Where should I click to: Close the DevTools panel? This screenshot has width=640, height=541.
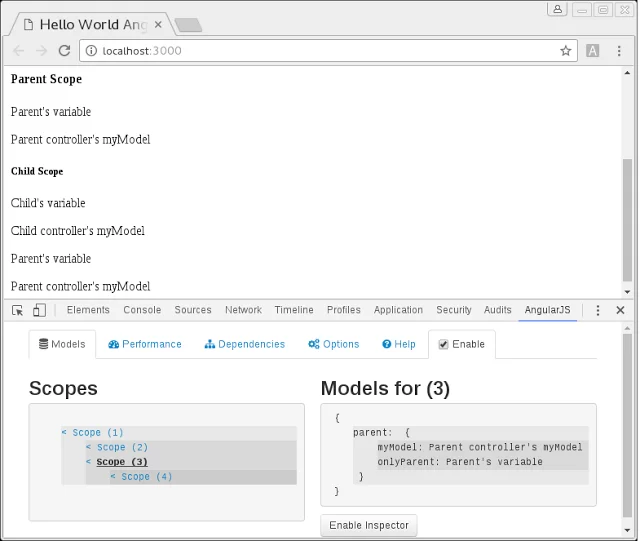click(620, 311)
